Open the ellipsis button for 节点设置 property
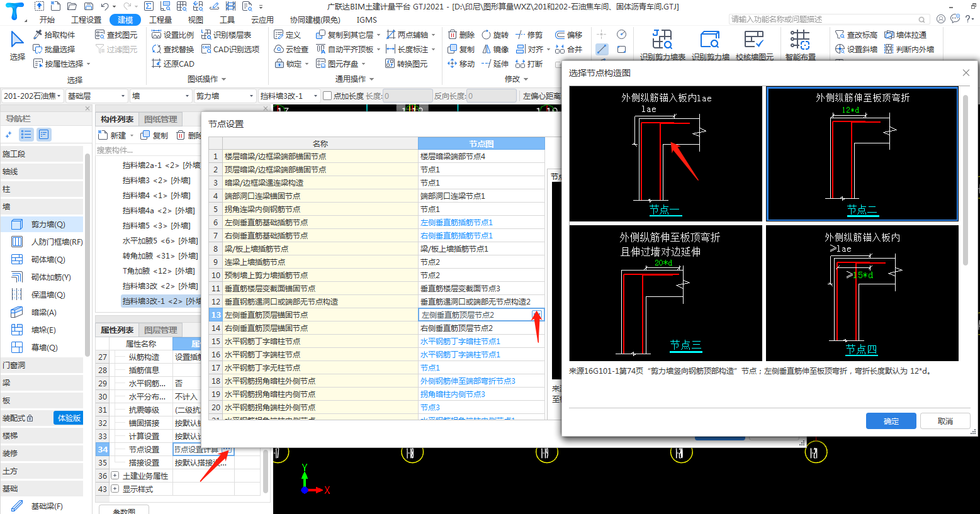 coord(227,449)
